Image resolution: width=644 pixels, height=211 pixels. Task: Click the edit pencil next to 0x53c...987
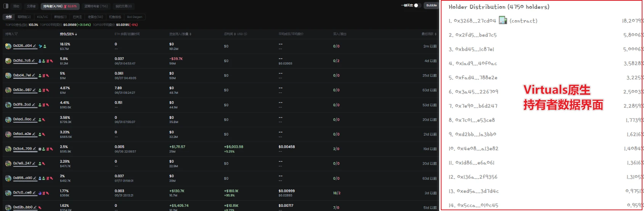[34, 90]
